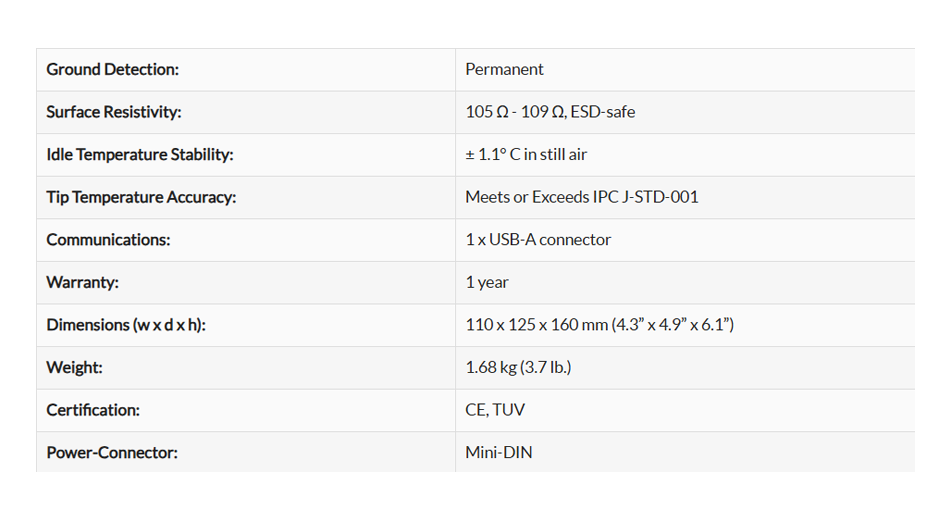Click the 1 x USB-A connector value
Viewport: 950px width, 520px height.
538,240
